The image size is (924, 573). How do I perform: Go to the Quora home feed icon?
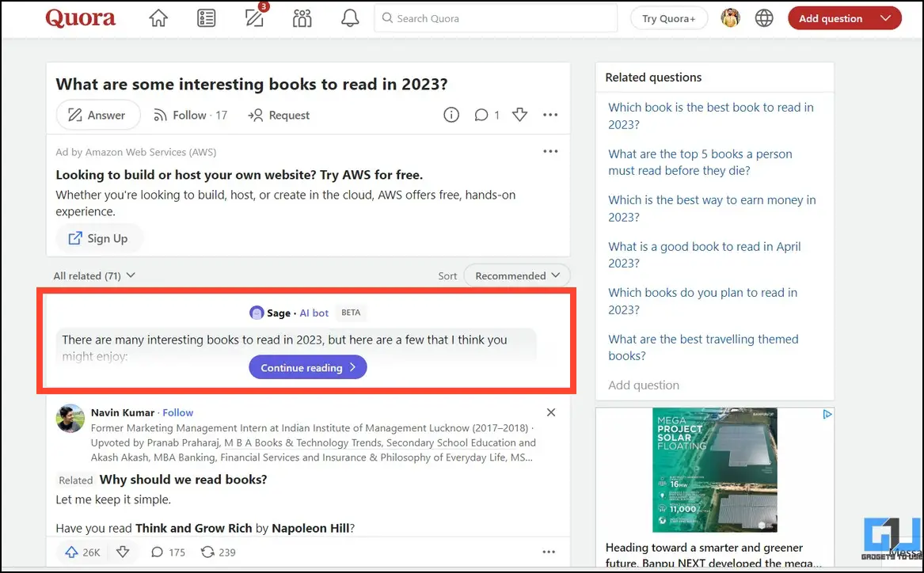[158, 18]
